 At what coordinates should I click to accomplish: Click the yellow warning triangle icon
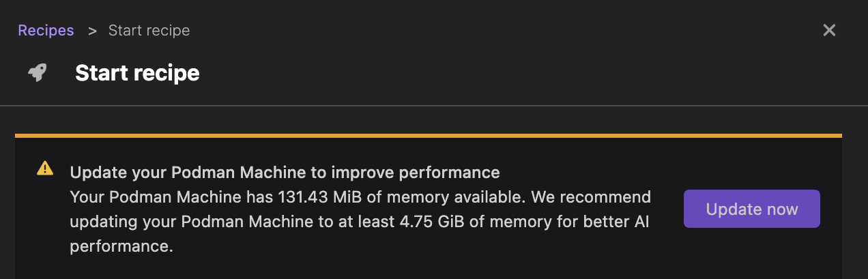tap(45, 168)
